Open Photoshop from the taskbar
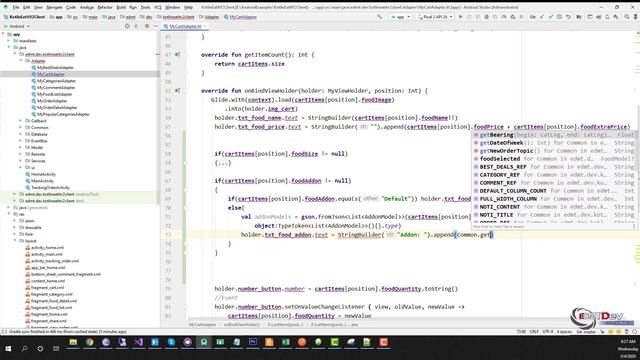Image resolution: width=640 pixels, height=360 pixels. pyautogui.click(x=253, y=342)
